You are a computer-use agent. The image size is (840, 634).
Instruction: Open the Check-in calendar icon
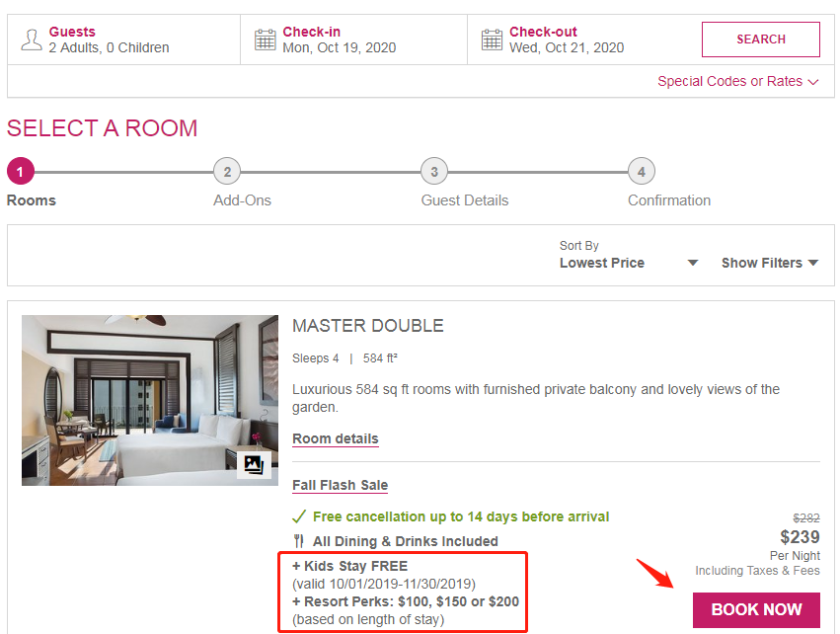[266, 40]
